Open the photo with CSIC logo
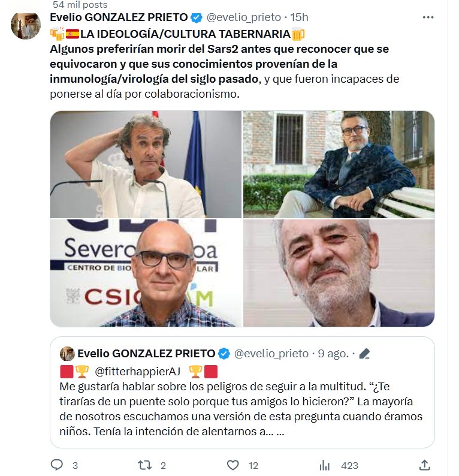459x476 pixels. pyautogui.click(x=146, y=273)
